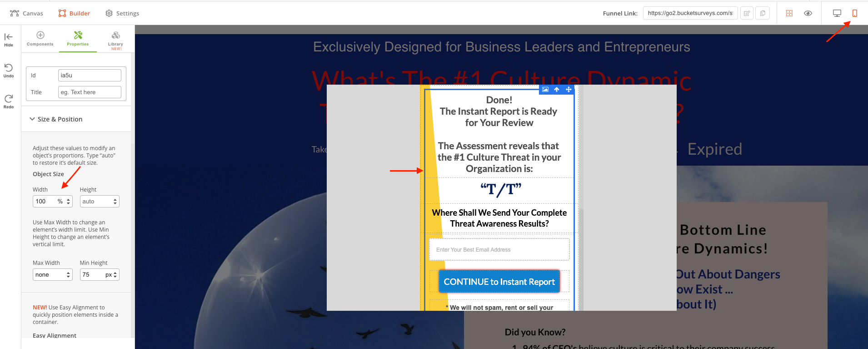Switch to mobile view
The width and height of the screenshot is (868, 349).
(x=855, y=13)
